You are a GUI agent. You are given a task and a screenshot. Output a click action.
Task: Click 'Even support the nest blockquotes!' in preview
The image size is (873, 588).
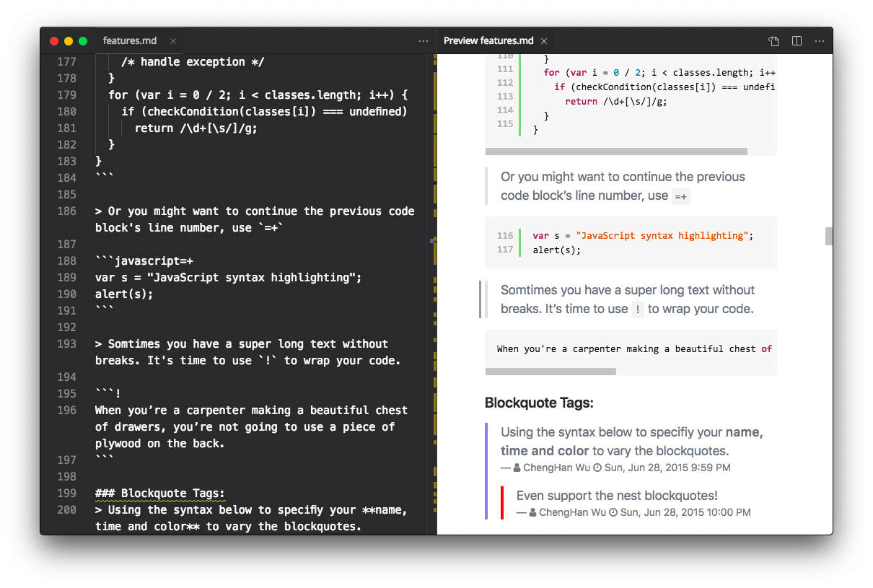tap(617, 496)
